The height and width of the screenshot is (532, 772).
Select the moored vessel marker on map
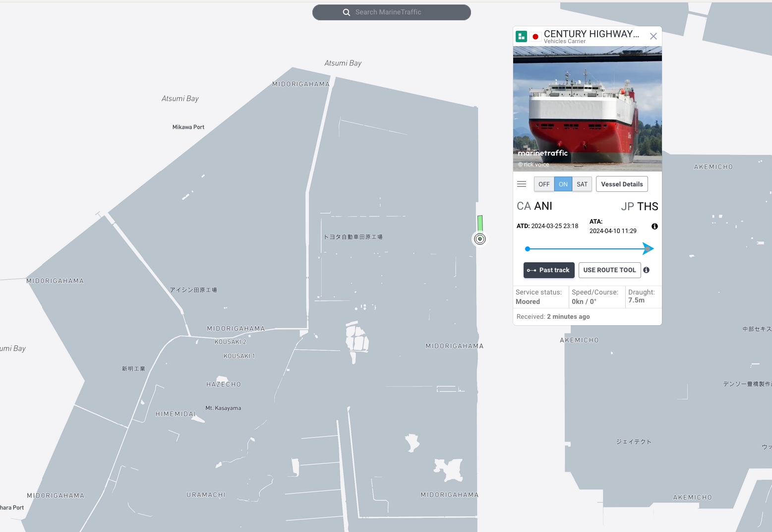(x=479, y=239)
